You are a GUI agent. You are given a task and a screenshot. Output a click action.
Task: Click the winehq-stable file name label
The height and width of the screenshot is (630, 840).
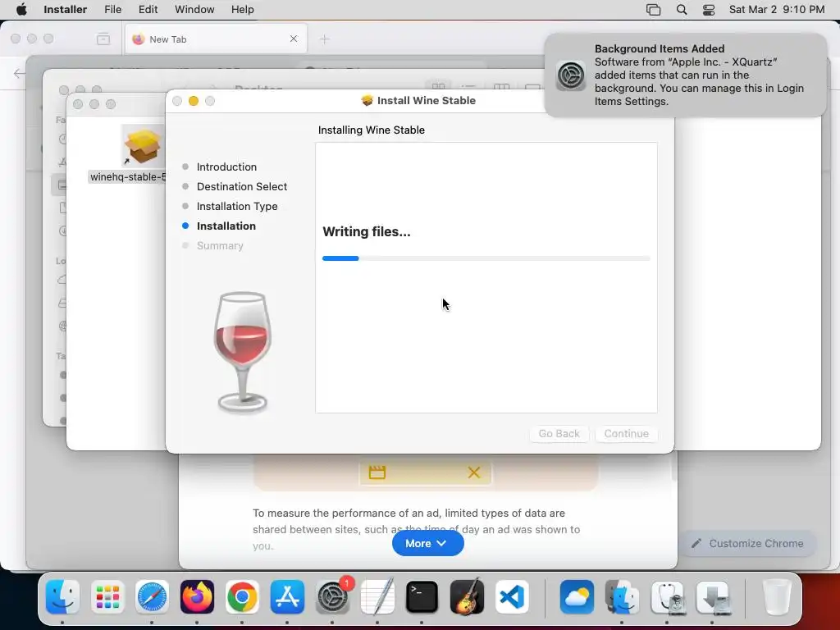click(x=127, y=177)
